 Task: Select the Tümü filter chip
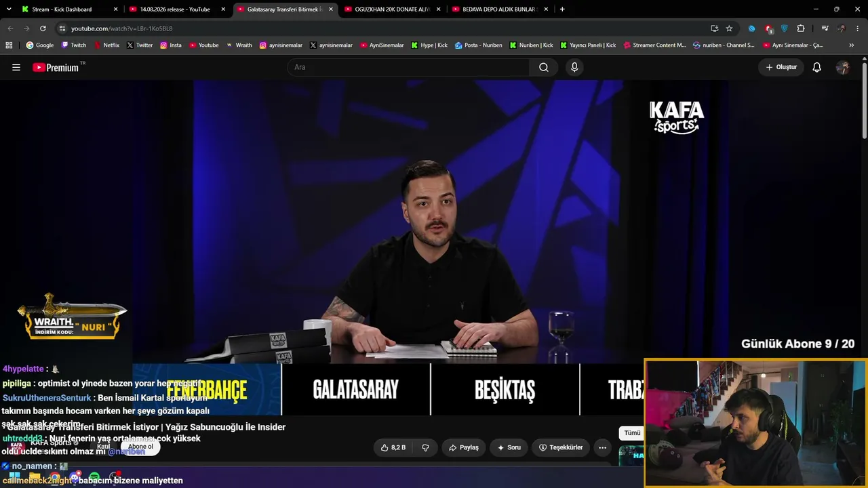(x=632, y=432)
